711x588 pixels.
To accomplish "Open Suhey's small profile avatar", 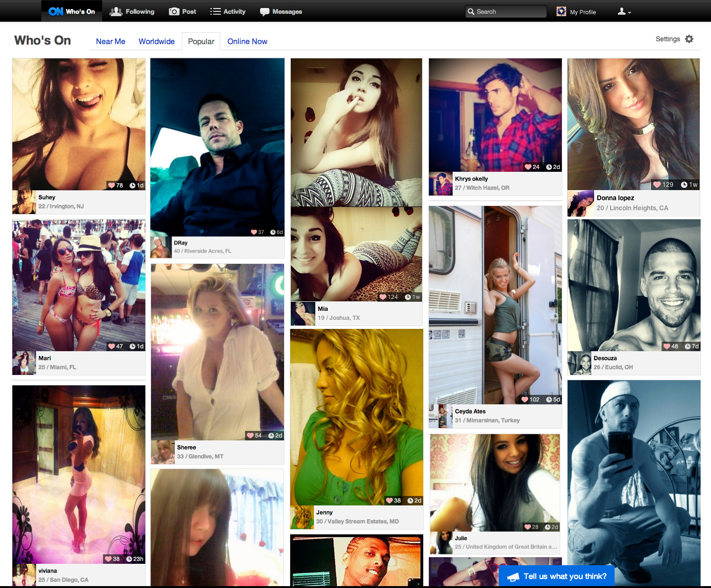I will point(24,202).
